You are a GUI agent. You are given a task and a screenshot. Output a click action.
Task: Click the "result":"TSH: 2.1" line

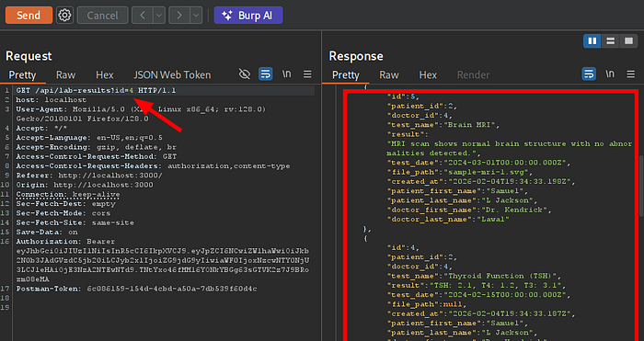tap(477, 285)
